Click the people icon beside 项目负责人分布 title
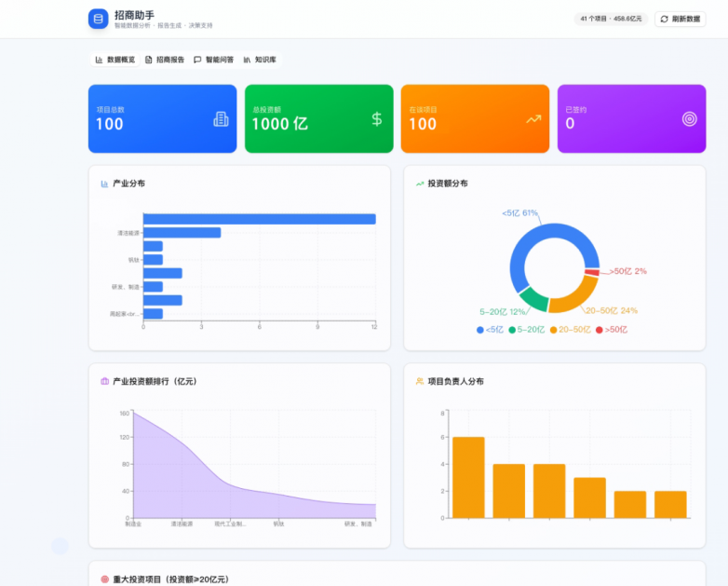This screenshot has width=728, height=586. coord(420,381)
